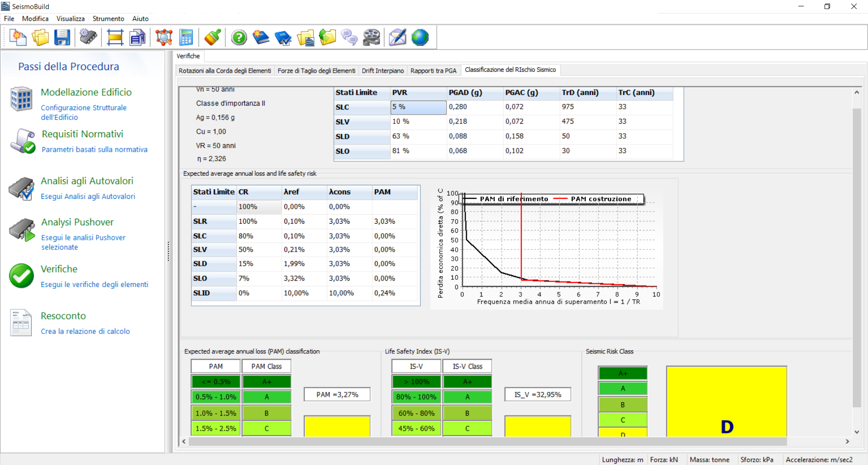The image size is (868, 465).
Task: Click Crea la relazione di calcolo link
Action: click(85, 331)
